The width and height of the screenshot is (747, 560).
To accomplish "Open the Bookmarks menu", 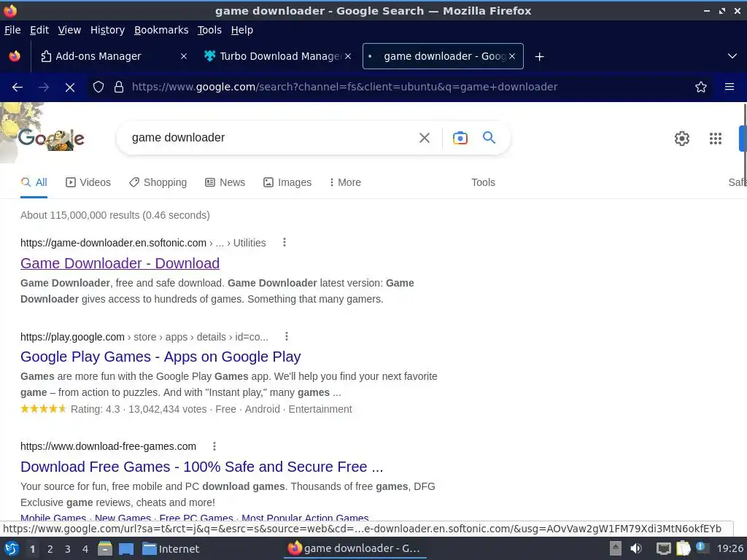I will (x=161, y=30).
